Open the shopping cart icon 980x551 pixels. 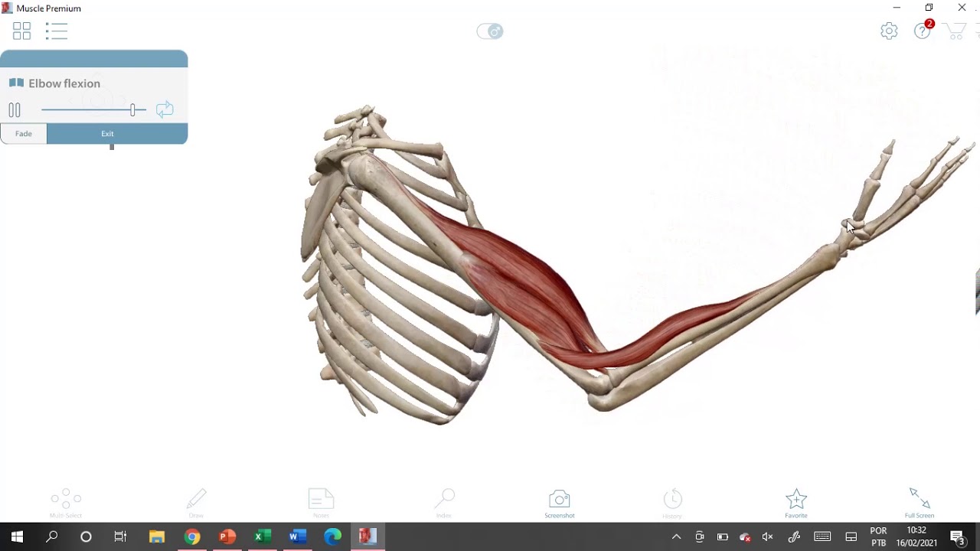pyautogui.click(x=954, y=31)
